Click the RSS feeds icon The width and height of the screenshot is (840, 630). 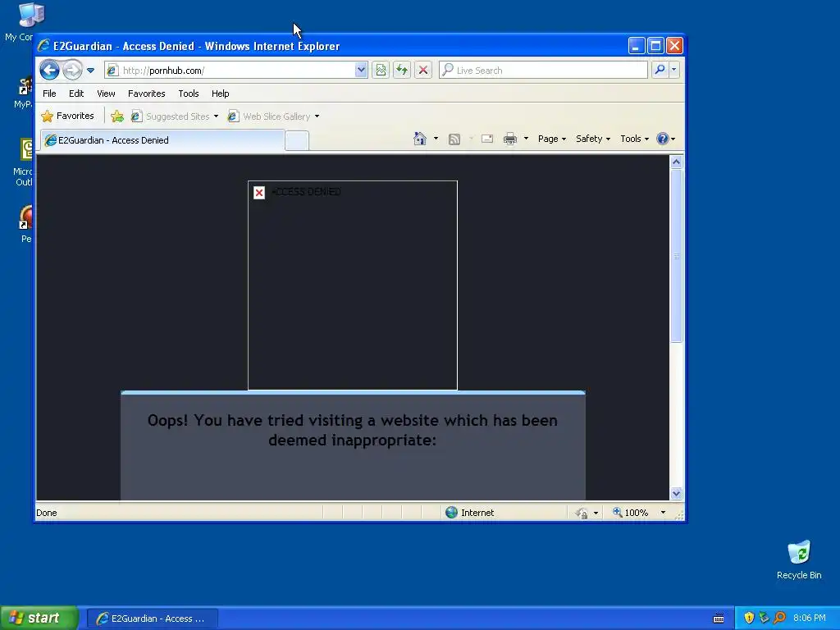point(454,139)
